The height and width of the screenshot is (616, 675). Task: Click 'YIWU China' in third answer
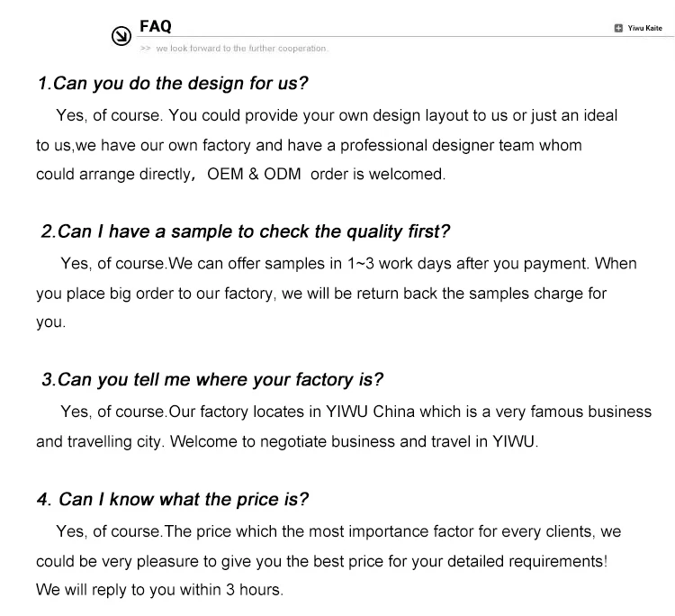[x=370, y=412]
